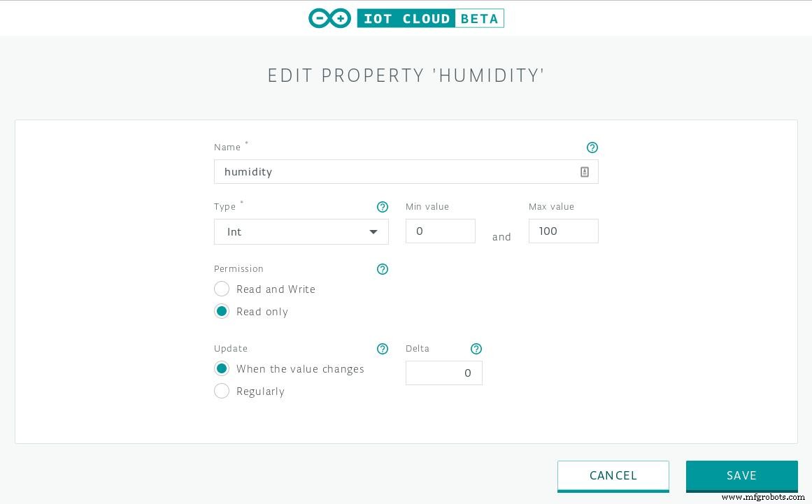
Task: Click the Arduino infinity logo
Action: pyautogui.click(x=329, y=18)
